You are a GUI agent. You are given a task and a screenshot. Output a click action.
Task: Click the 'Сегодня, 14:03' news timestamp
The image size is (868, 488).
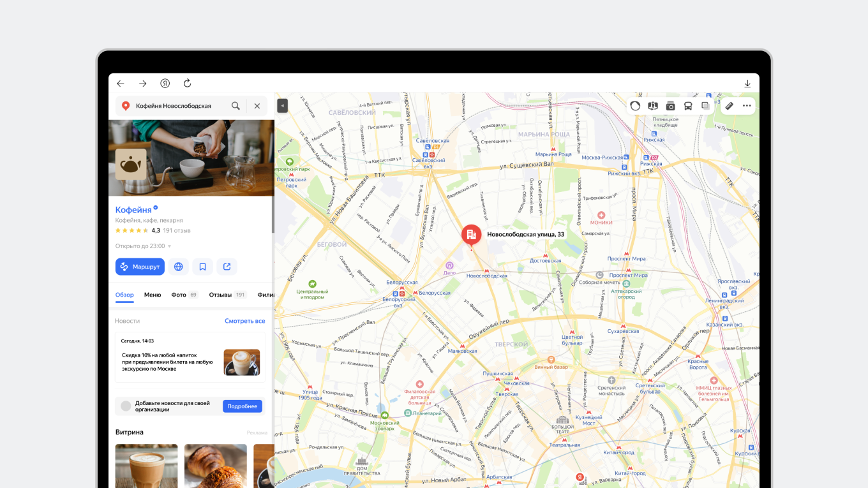pos(137,341)
